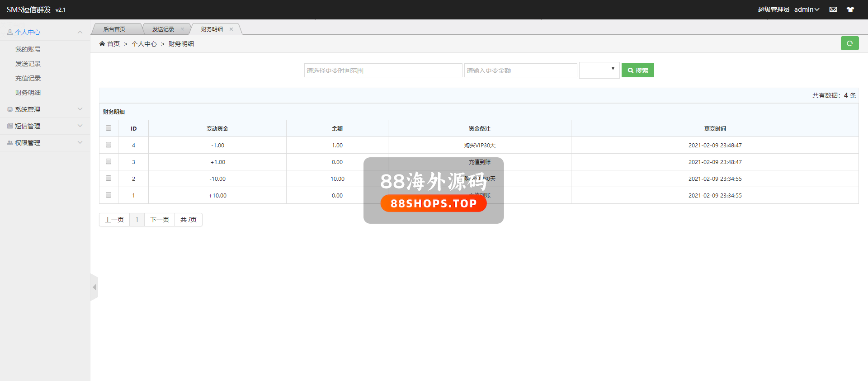Open 充值记录 in the sidebar
868x381 pixels.
[x=28, y=78]
